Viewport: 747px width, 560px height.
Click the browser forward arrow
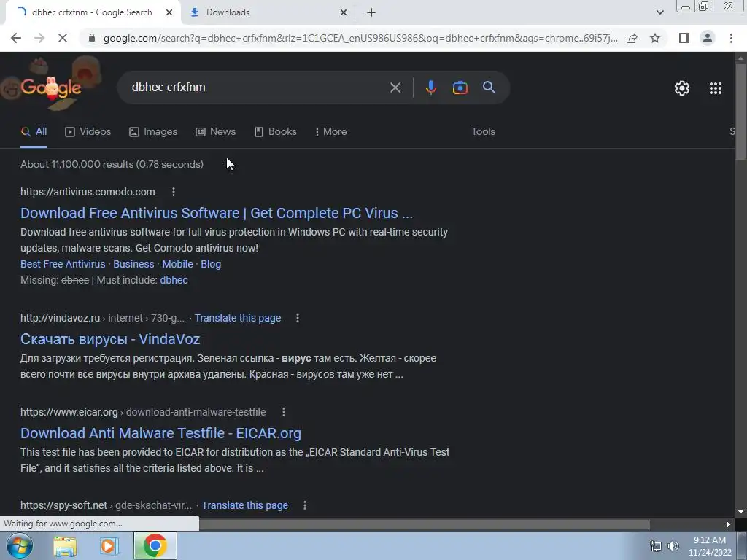click(x=39, y=38)
